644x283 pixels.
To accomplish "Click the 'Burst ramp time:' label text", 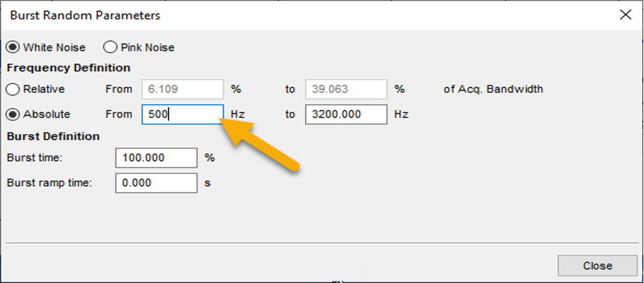I will 49,183.
